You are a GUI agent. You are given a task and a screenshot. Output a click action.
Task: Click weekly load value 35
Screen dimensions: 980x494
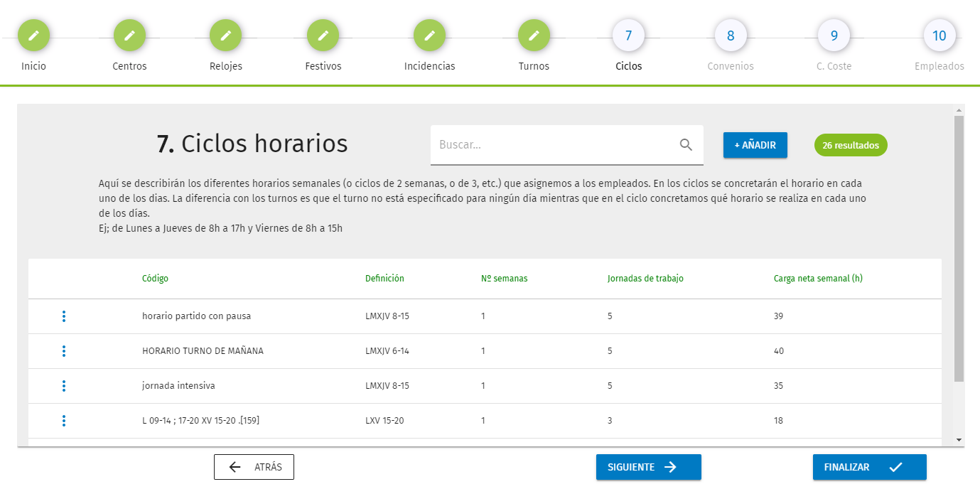[x=778, y=386]
